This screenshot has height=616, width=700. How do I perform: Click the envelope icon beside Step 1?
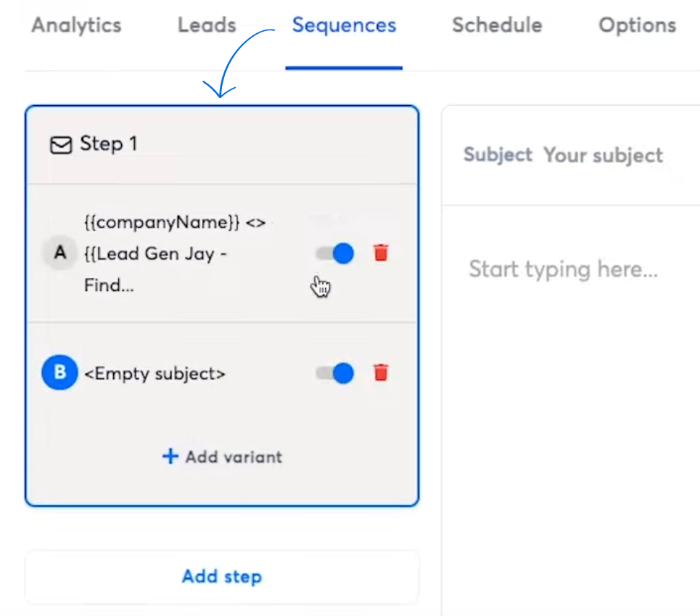pyautogui.click(x=61, y=145)
